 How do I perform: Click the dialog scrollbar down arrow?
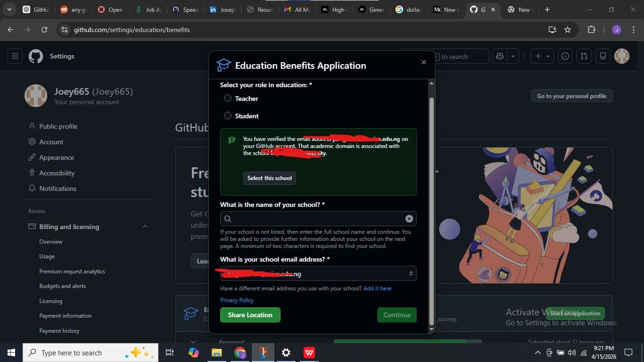[x=431, y=329]
